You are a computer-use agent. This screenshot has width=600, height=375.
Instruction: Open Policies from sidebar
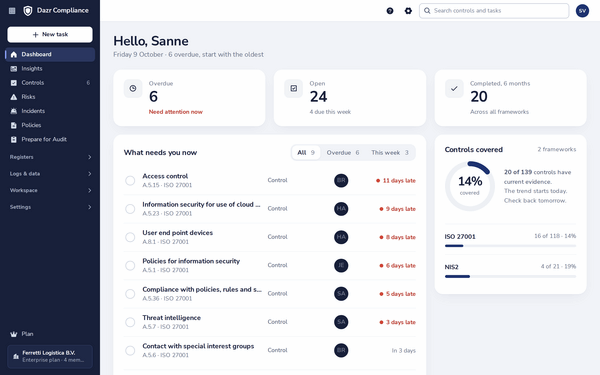pyautogui.click(x=51, y=125)
